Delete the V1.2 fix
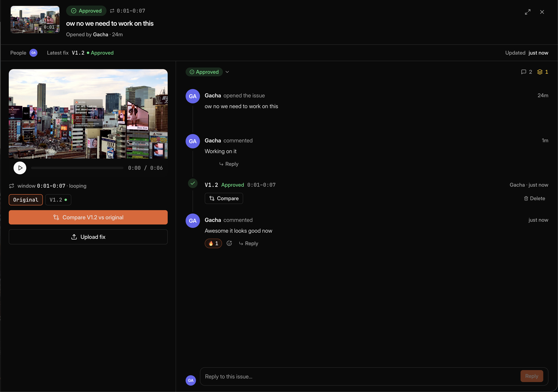Viewport: 558px width, 392px height. [x=535, y=199]
